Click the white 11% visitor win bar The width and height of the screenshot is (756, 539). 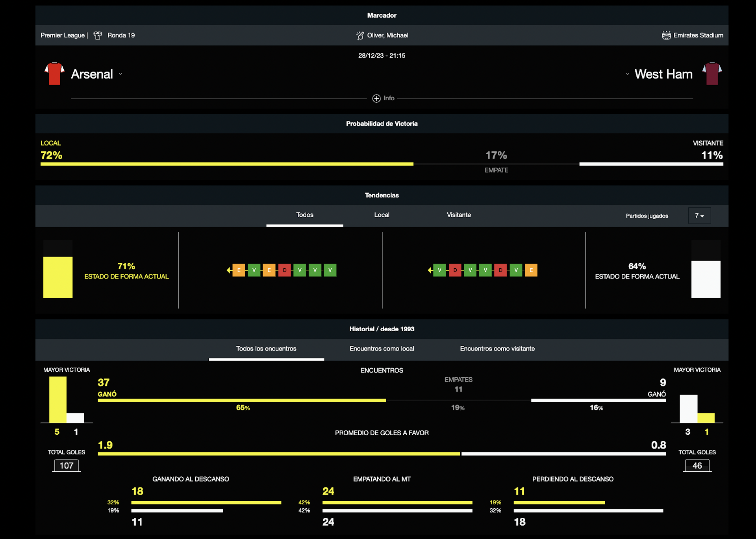(651, 164)
